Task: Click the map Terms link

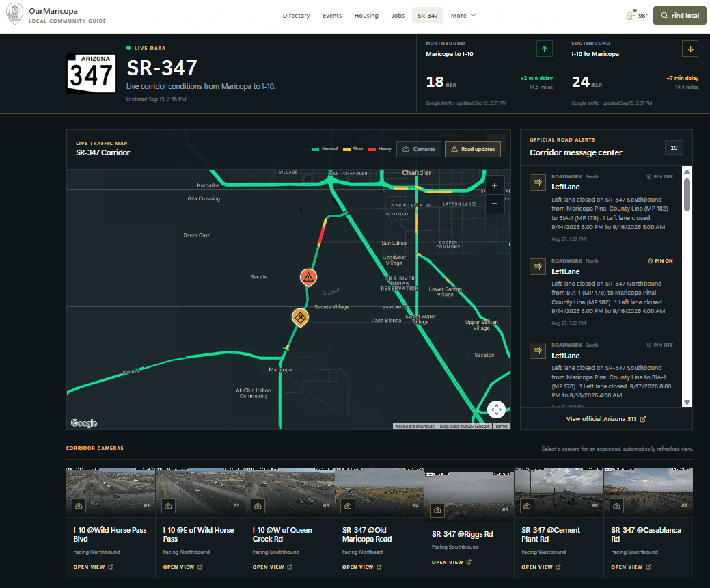Action: [502, 426]
